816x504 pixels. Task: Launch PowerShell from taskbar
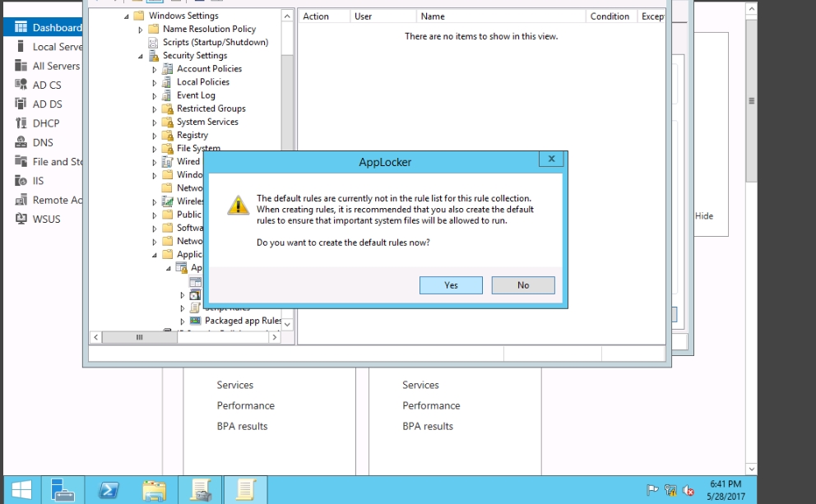coord(109,490)
